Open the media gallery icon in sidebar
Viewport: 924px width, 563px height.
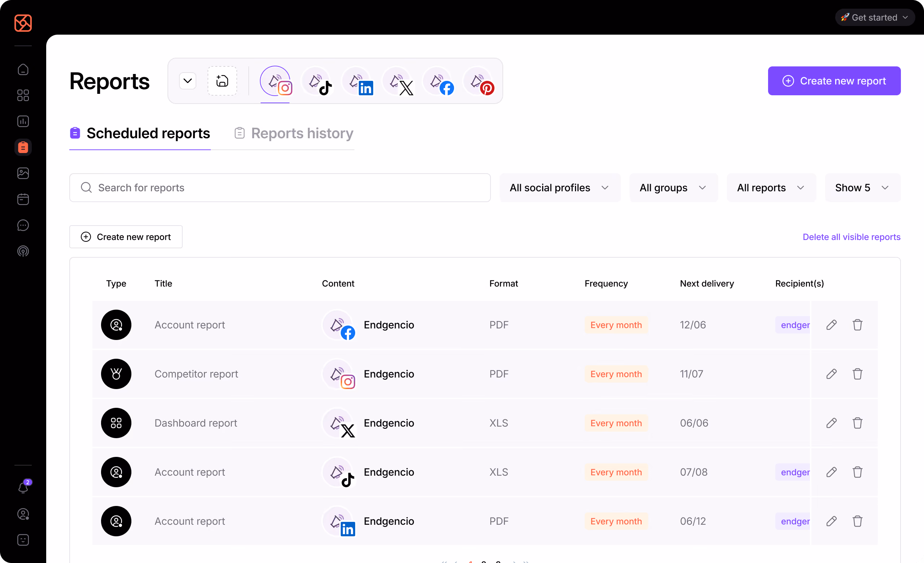pyautogui.click(x=23, y=173)
